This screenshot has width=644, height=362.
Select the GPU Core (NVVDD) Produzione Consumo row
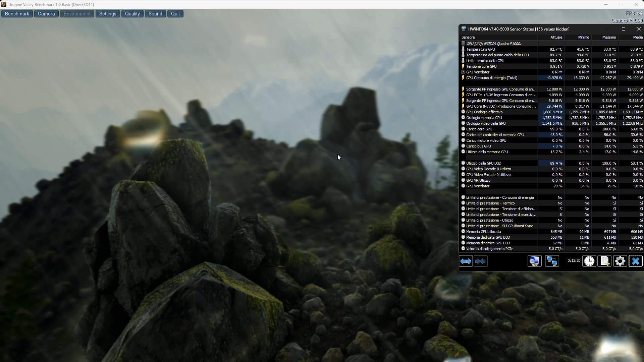click(x=551, y=106)
